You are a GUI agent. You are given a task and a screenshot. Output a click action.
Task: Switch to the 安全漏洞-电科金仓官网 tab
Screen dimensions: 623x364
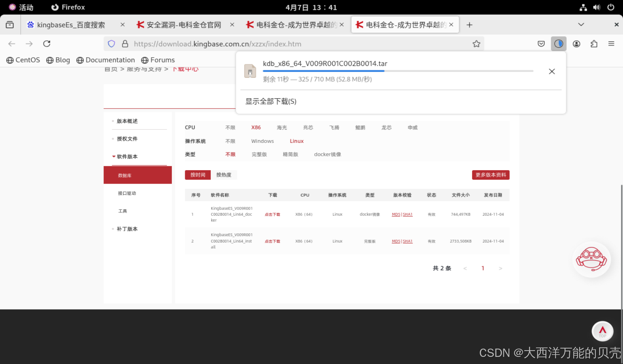(x=184, y=25)
